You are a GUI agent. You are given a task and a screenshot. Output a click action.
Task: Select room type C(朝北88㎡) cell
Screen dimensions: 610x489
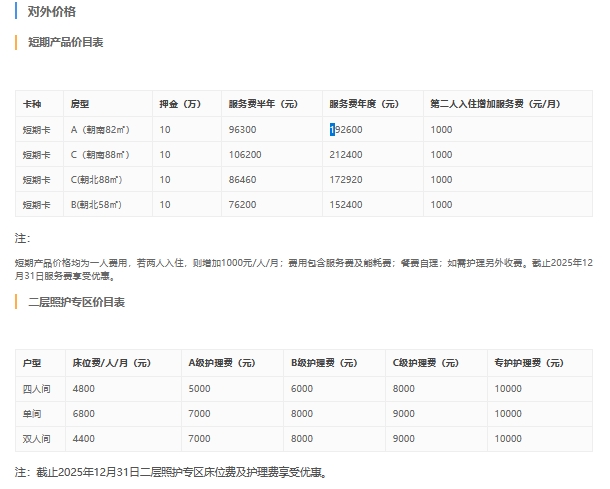[96, 179]
